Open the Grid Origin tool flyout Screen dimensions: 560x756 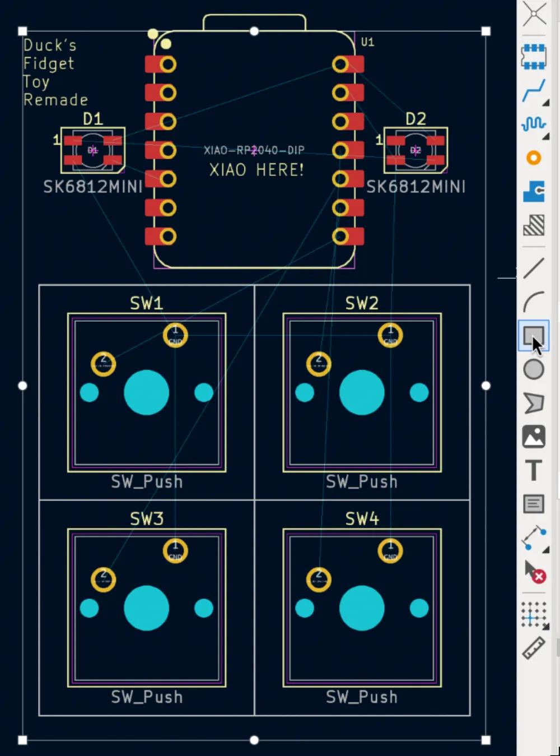(534, 615)
